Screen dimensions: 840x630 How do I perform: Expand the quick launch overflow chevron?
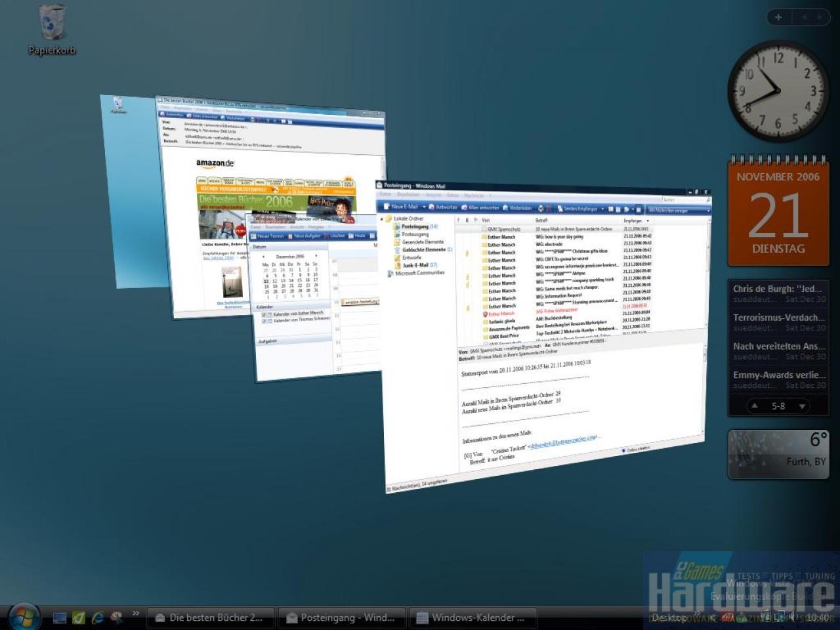point(136,614)
